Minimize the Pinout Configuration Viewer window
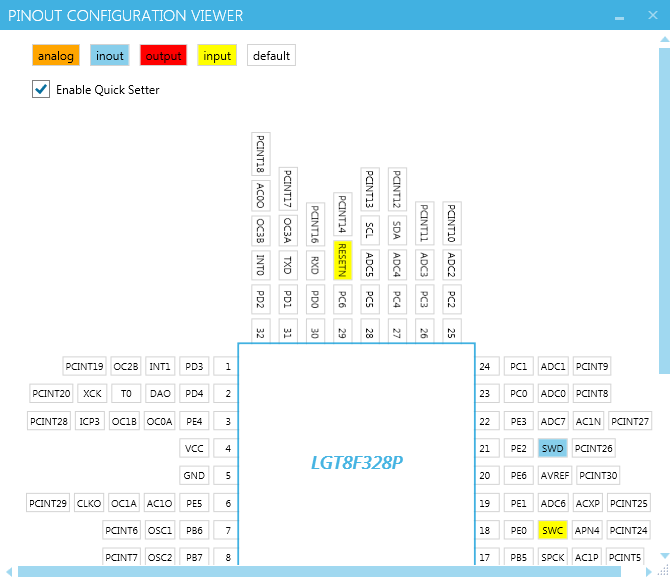This screenshot has width=670, height=577. [619, 17]
